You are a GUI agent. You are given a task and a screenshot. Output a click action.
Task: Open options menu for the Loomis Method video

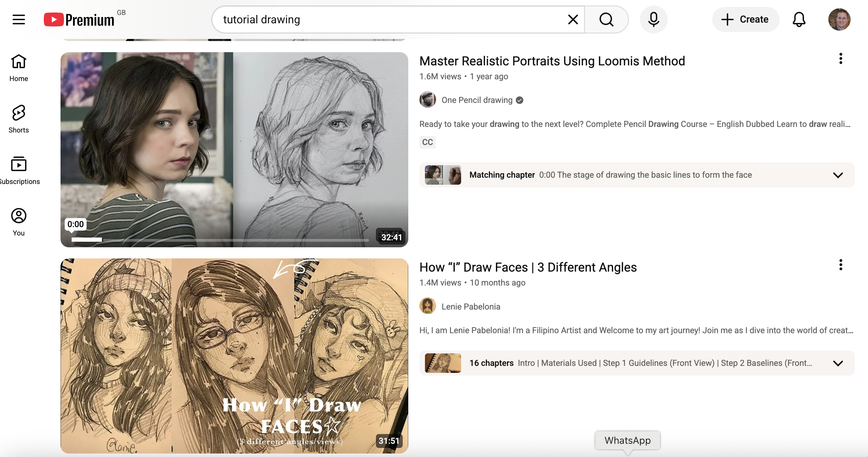[841, 58]
